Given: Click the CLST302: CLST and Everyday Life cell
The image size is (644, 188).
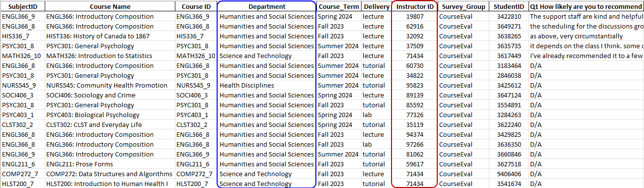Looking at the screenshot, I should 110,125.
